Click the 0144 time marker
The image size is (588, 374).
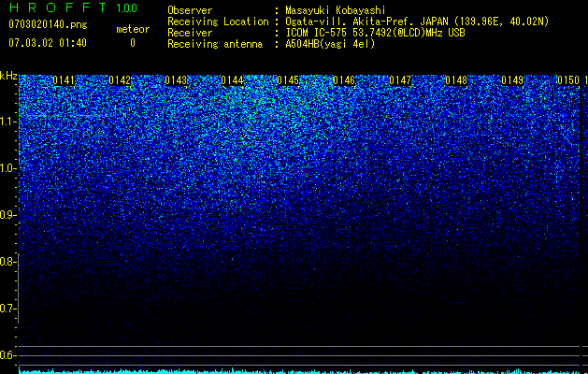pyautogui.click(x=232, y=80)
